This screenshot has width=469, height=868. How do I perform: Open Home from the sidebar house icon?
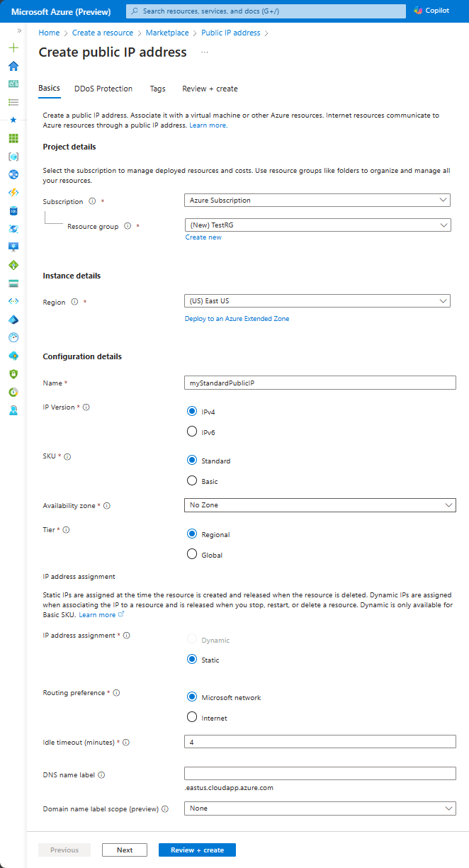(13, 66)
